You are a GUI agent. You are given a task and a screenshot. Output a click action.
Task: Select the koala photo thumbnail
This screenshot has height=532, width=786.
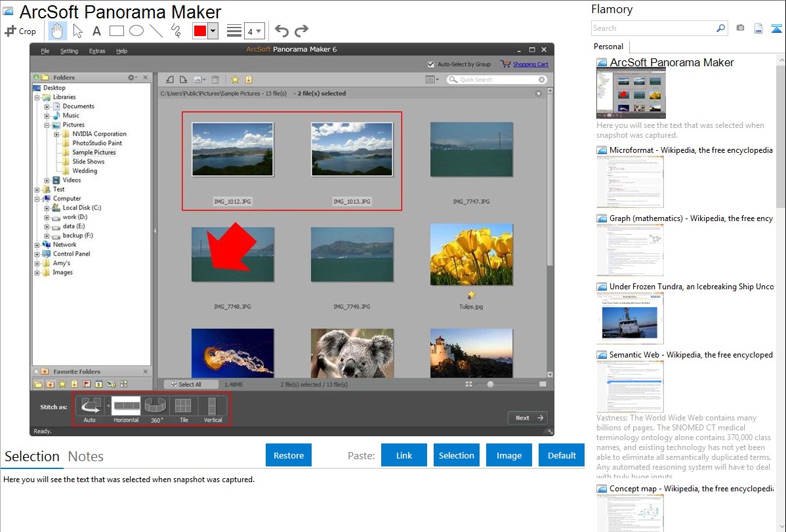point(352,353)
